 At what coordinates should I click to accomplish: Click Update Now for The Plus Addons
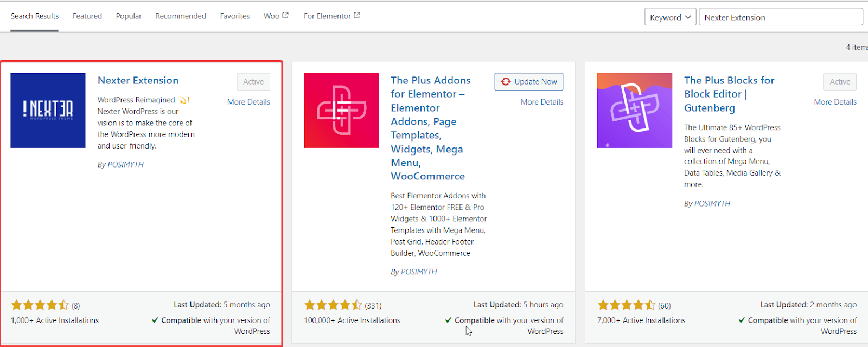click(x=529, y=82)
